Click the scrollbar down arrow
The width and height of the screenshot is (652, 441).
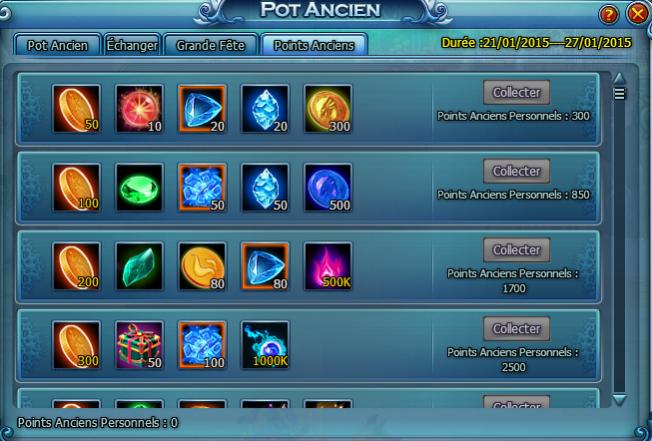620,399
